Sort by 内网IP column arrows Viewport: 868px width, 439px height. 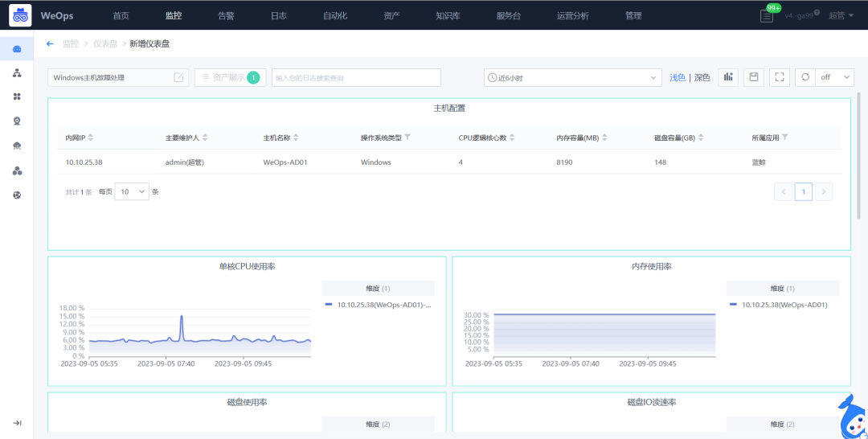(x=91, y=137)
